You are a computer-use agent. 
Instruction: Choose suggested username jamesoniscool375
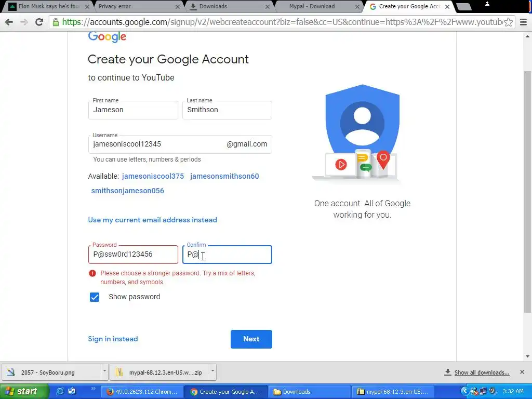coord(153,176)
